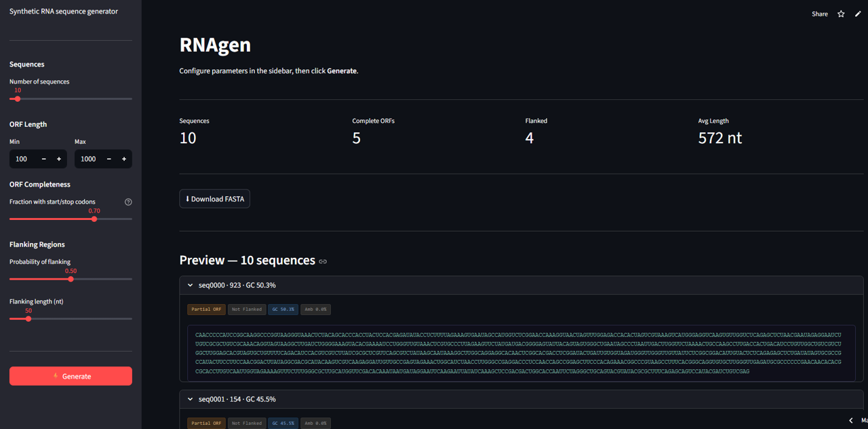
Task: Click the Number of sequences slider handle
Action: point(18,99)
